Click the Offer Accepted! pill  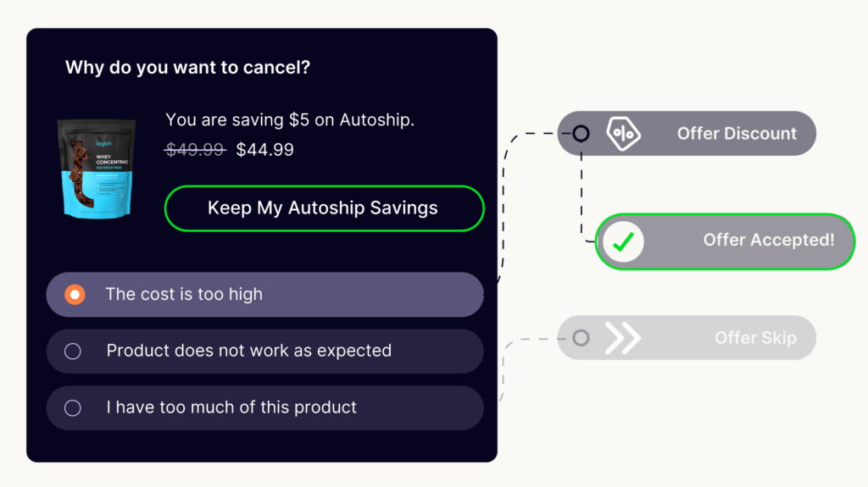pos(726,242)
